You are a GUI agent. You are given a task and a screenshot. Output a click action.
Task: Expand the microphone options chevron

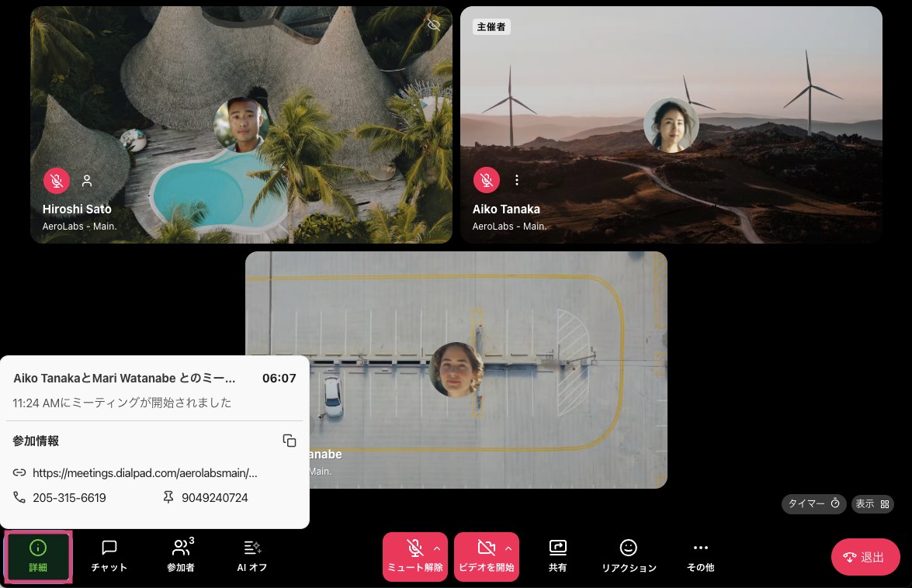point(437,548)
